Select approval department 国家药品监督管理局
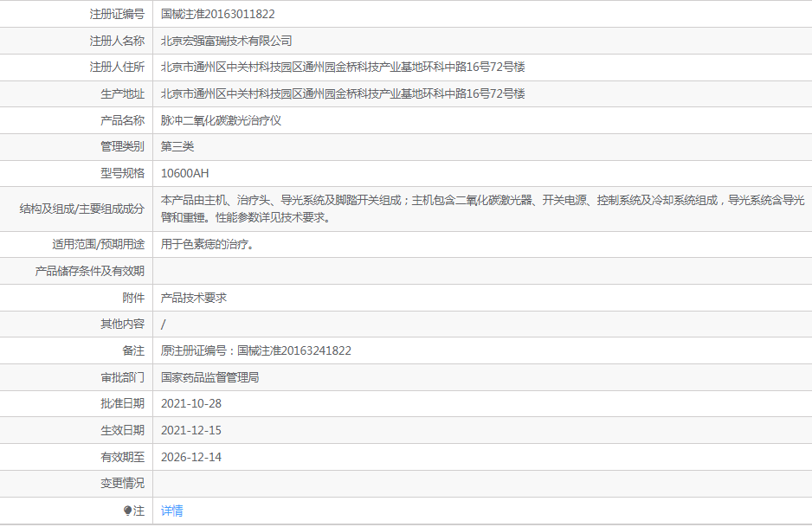The width and height of the screenshot is (812, 527). (x=209, y=377)
